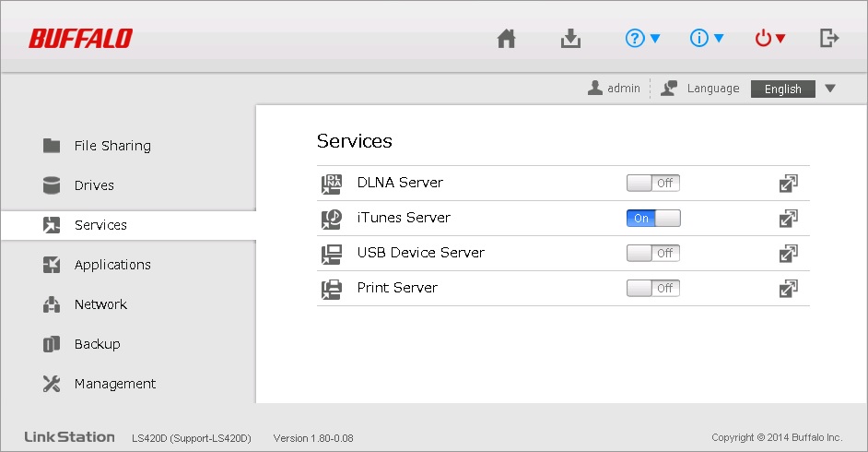Click the USB Device Server label
This screenshot has height=452, width=868.
click(x=421, y=253)
